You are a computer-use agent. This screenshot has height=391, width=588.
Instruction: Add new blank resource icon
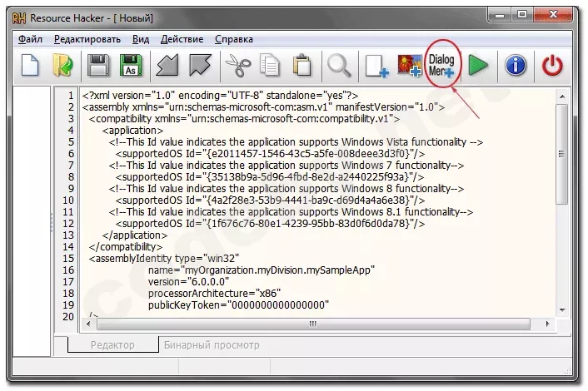[377, 67]
